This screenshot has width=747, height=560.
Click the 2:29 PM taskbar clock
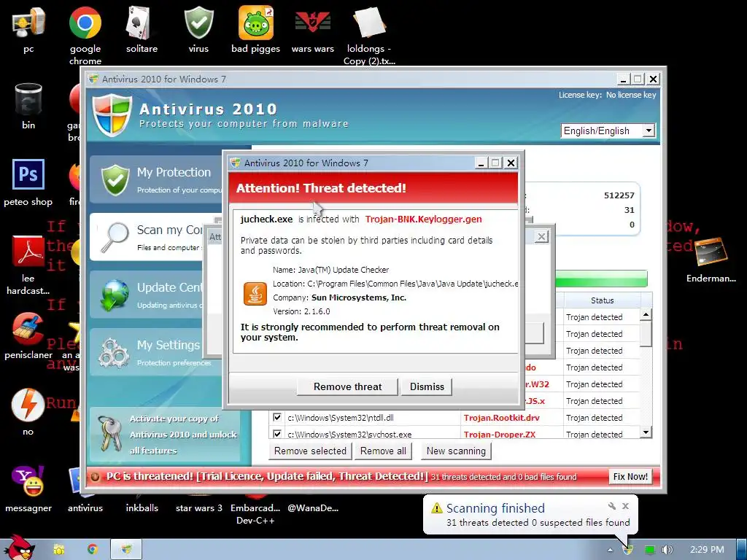pyautogui.click(x=707, y=550)
